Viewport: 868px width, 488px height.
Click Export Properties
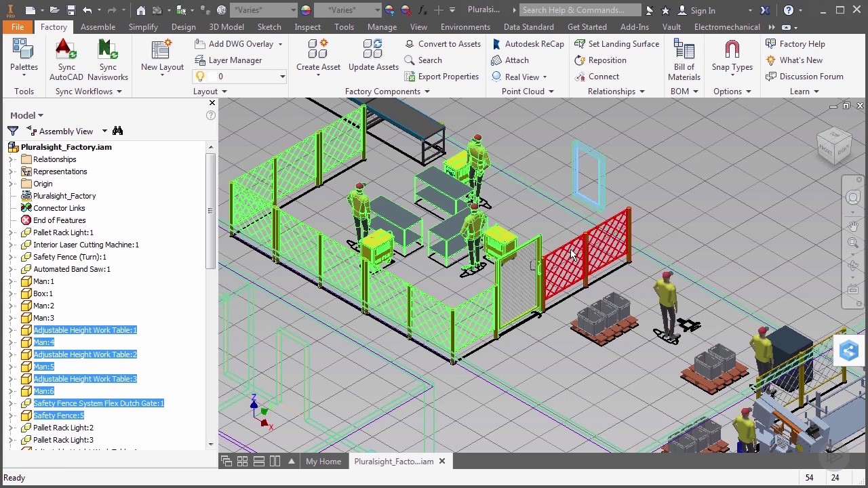pyautogui.click(x=441, y=76)
